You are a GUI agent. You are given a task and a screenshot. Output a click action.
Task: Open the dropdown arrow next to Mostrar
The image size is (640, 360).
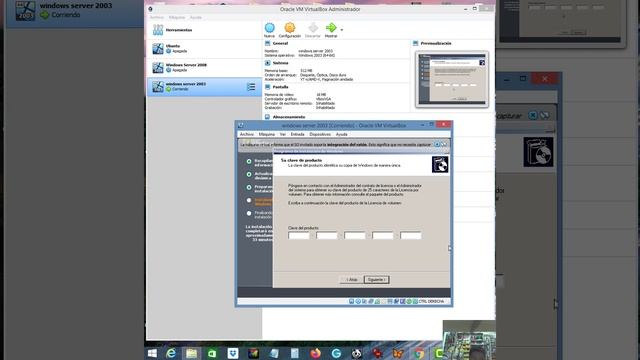click(342, 30)
